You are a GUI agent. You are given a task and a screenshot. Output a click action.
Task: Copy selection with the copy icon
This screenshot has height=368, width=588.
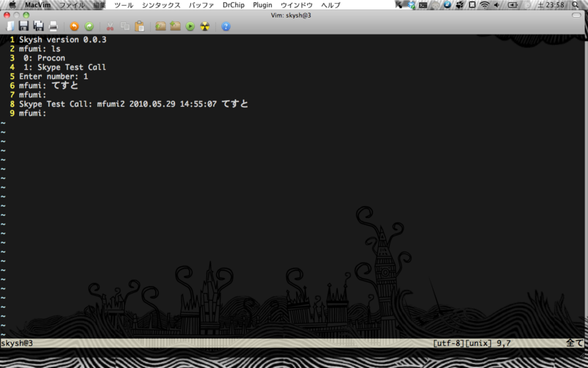[125, 26]
